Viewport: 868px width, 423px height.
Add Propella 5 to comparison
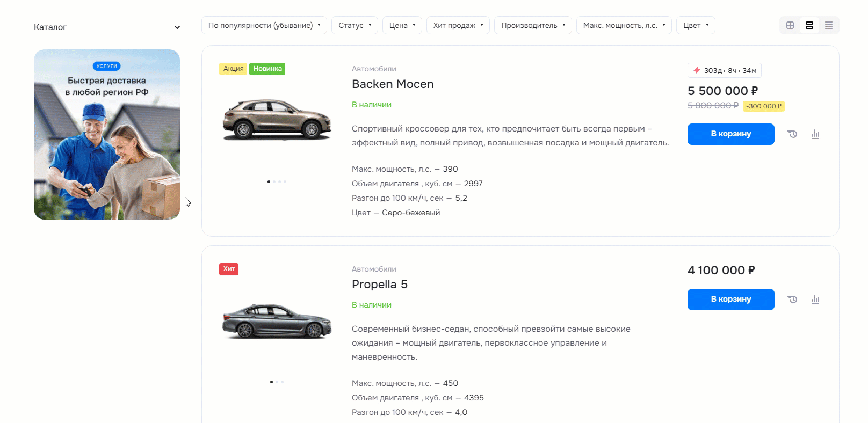click(x=815, y=300)
